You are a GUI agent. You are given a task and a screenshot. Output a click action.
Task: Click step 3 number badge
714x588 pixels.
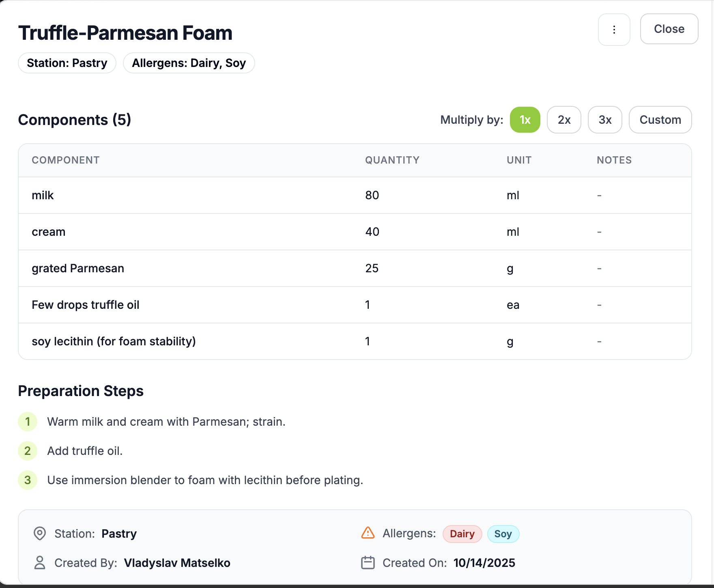click(x=28, y=480)
